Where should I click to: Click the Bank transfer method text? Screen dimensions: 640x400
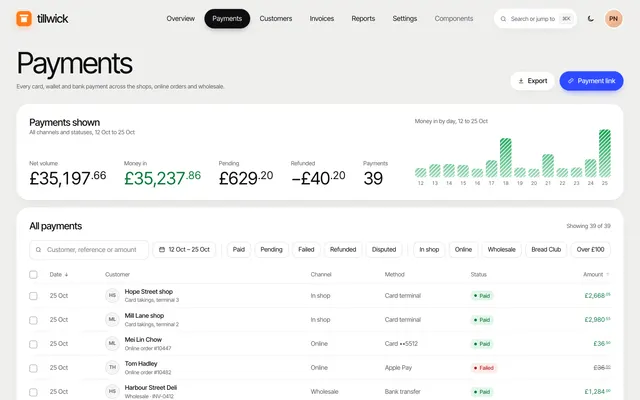pos(402,392)
